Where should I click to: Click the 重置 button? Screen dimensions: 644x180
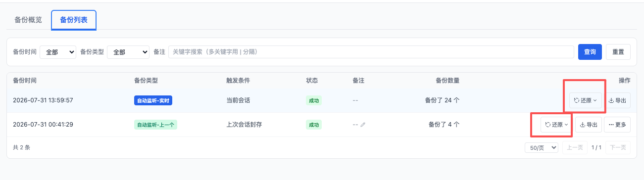point(618,52)
